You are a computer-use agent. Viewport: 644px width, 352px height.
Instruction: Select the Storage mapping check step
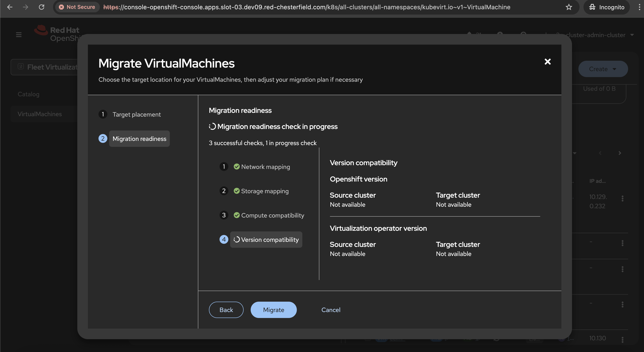pos(265,191)
